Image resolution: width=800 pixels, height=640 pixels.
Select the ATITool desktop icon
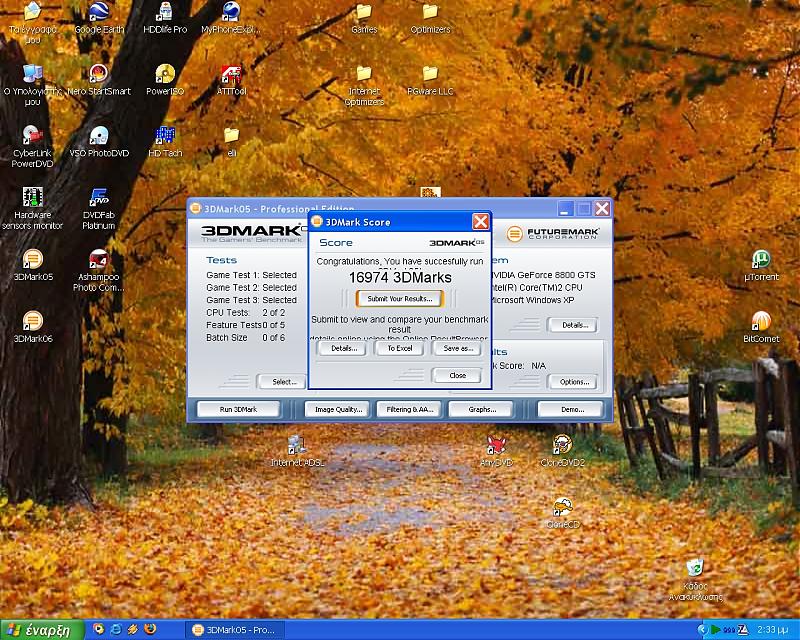231,80
